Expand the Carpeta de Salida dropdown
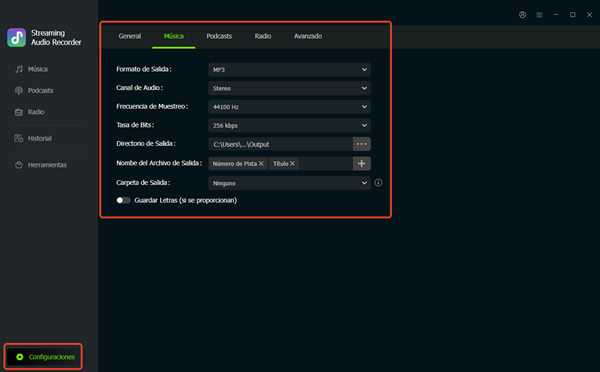The image size is (600, 372). coord(289,183)
